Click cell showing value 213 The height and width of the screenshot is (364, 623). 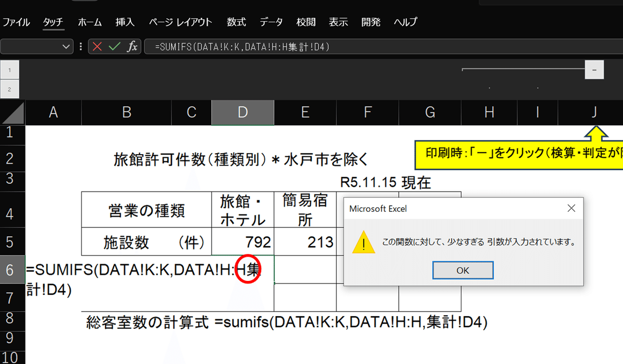tap(305, 241)
